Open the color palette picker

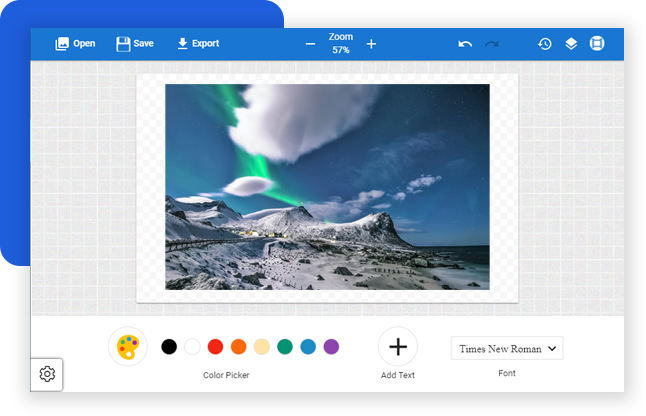(128, 347)
